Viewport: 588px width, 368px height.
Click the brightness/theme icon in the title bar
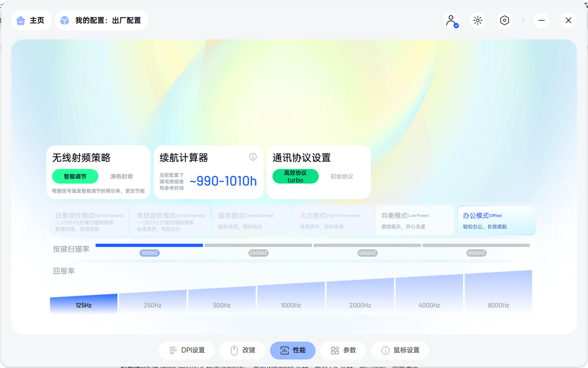[x=477, y=20]
